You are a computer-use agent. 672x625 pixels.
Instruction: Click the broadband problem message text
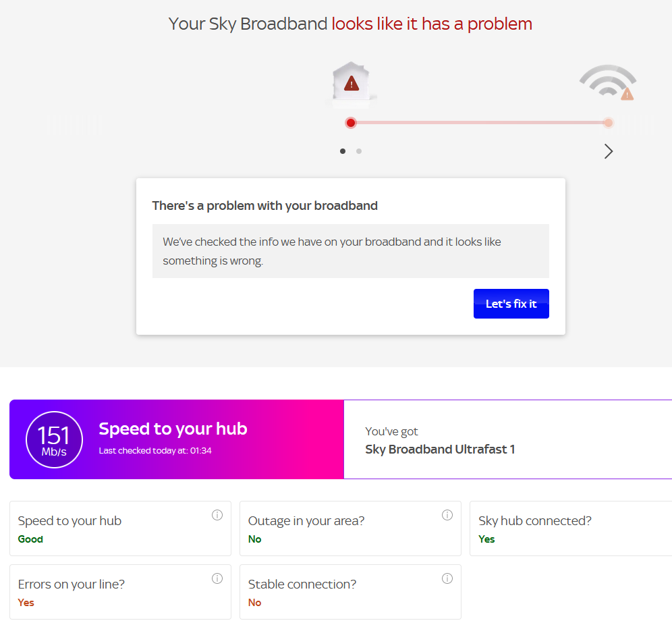(332, 251)
